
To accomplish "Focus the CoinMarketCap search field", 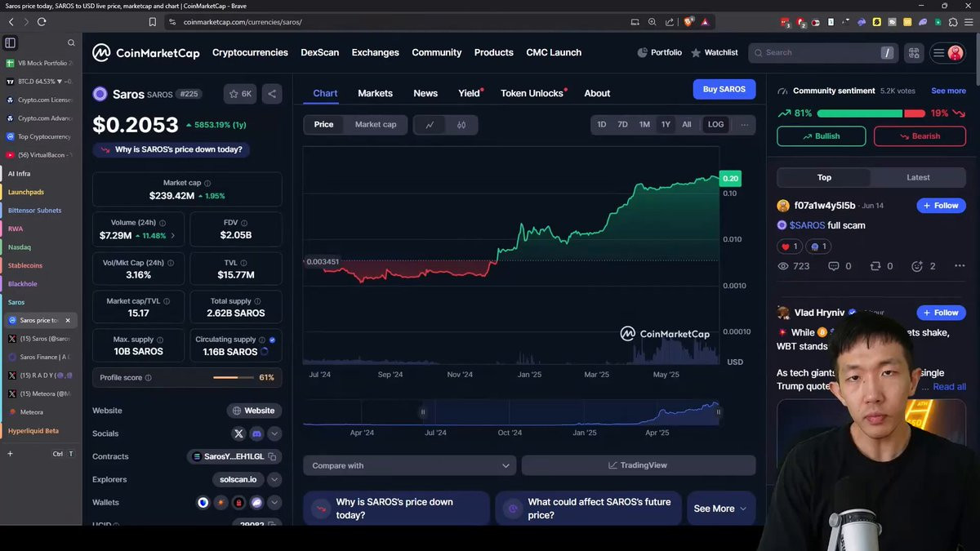I will [x=822, y=53].
